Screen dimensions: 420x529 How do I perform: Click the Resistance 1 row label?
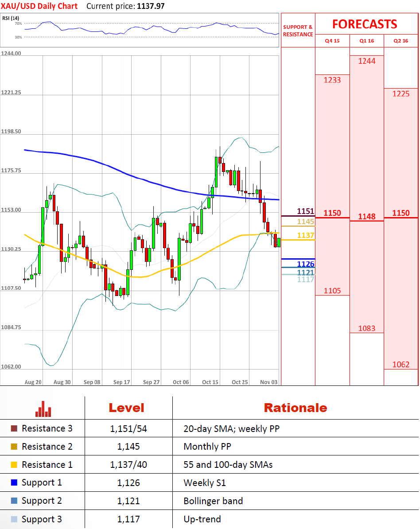[47, 465]
